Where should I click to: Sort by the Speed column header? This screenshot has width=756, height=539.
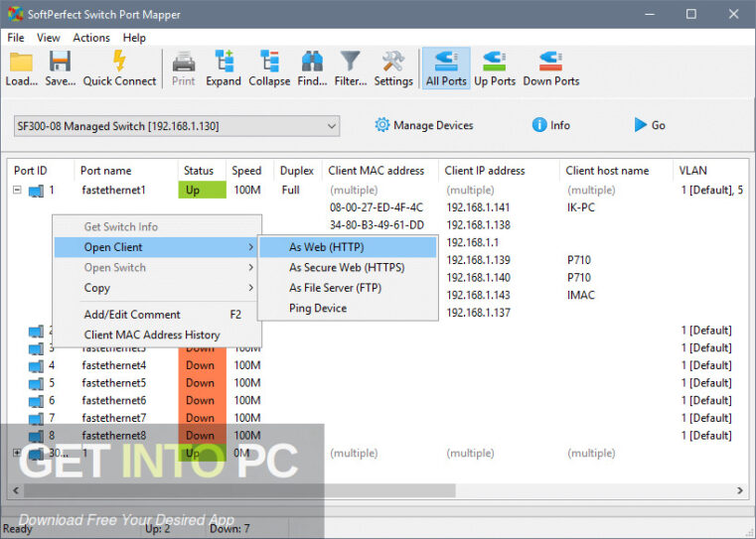[x=249, y=171]
